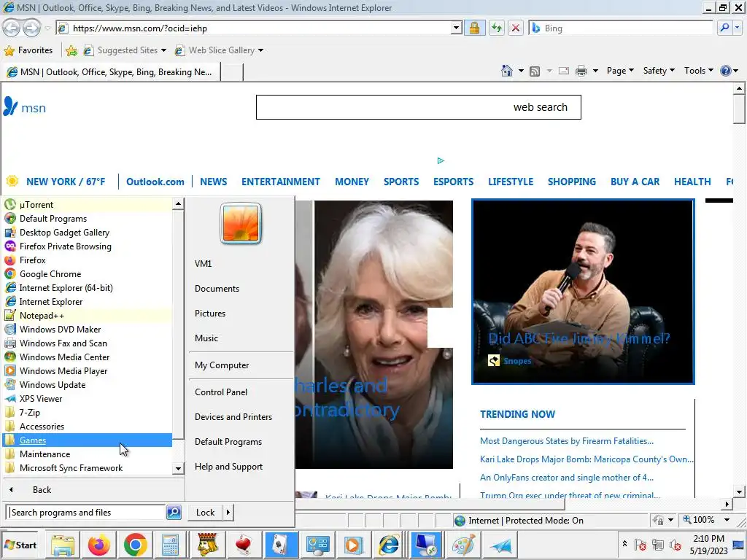Open the Lock button arrow for shutdown options

pyautogui.click(x=228, y=513)
